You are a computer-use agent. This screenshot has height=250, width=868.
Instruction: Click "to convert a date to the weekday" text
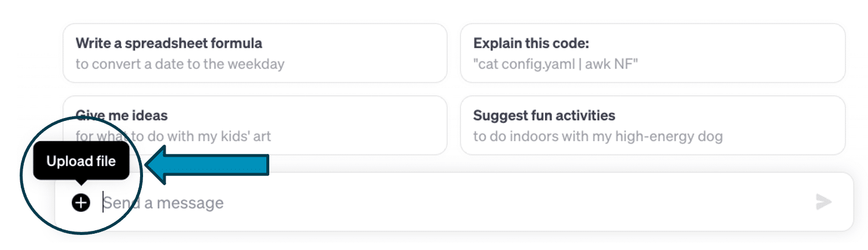(x=180, y=64)
